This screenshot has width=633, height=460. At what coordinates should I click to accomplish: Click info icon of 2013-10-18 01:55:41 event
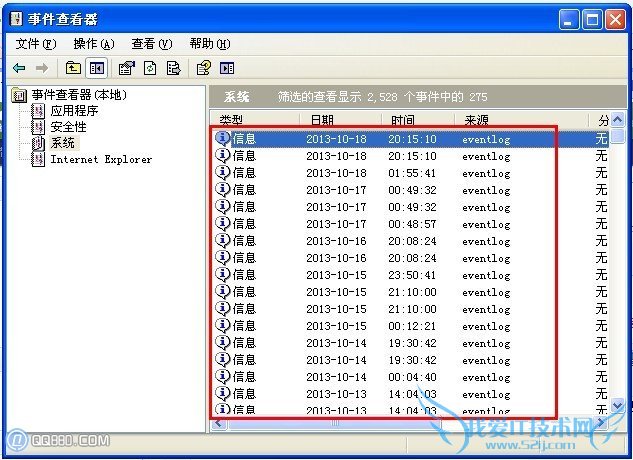pyautogui.click(x=222, y=172)
